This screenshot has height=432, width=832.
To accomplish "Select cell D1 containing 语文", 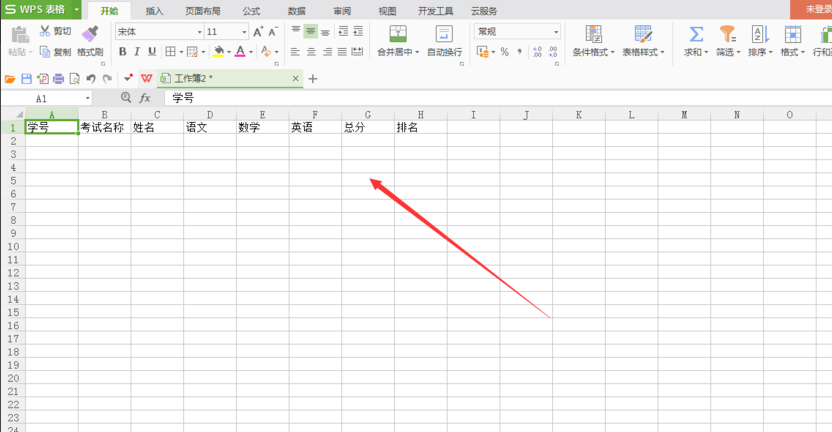I will 210,128.
